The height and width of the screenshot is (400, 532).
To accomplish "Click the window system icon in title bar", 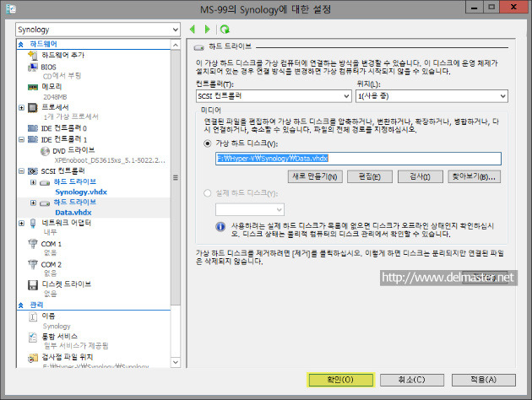I will click(11, 8).
